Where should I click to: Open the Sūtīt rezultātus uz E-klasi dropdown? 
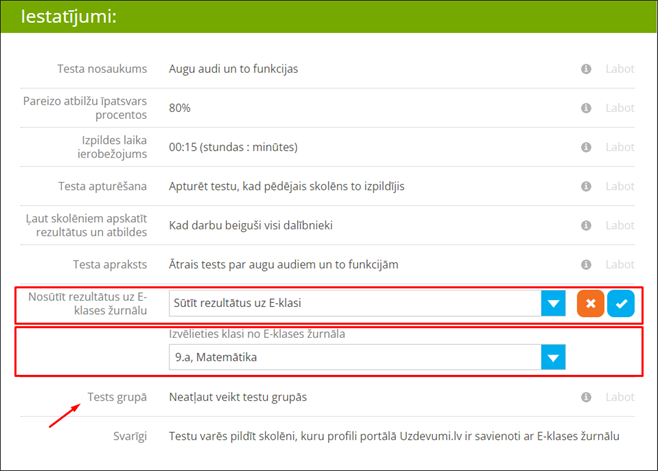(x=553, y=303)
